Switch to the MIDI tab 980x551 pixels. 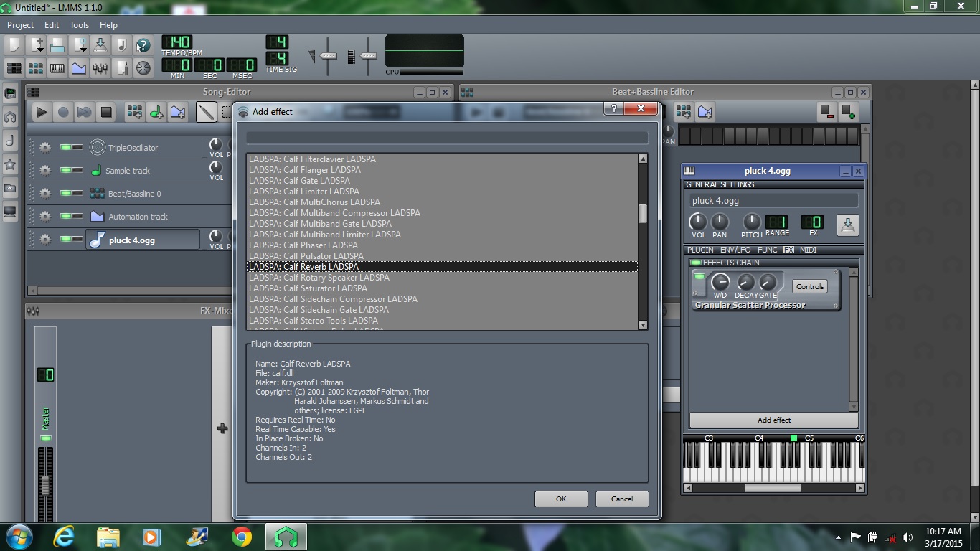click(808, 250)
